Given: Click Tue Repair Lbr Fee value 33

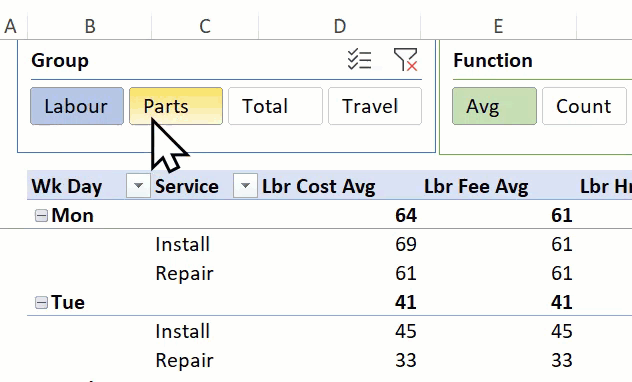Looking at the screenshot, I should click(562, 361).
